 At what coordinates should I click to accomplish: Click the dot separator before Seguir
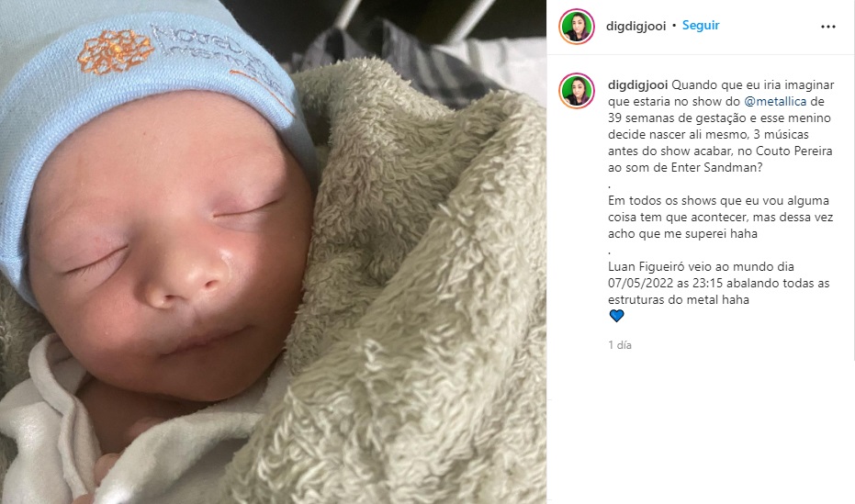coord(674,26)
